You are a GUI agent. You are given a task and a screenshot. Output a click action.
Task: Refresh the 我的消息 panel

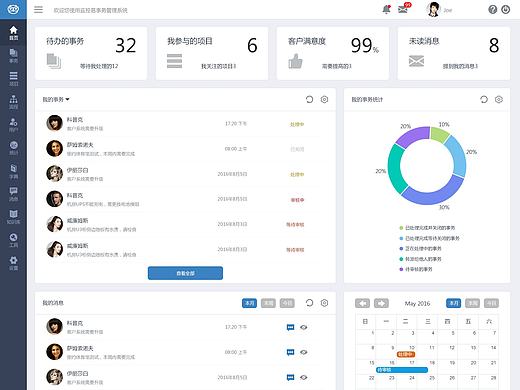[309, 303]
